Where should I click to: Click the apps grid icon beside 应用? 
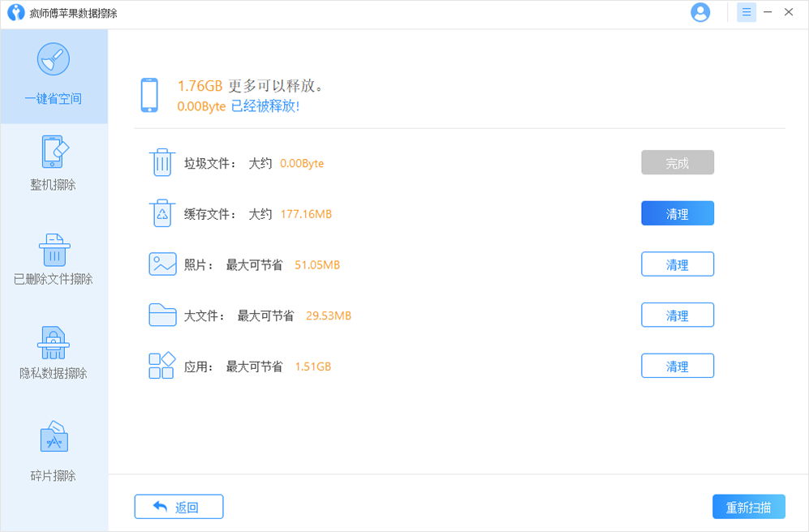click(x=162, y=365)
